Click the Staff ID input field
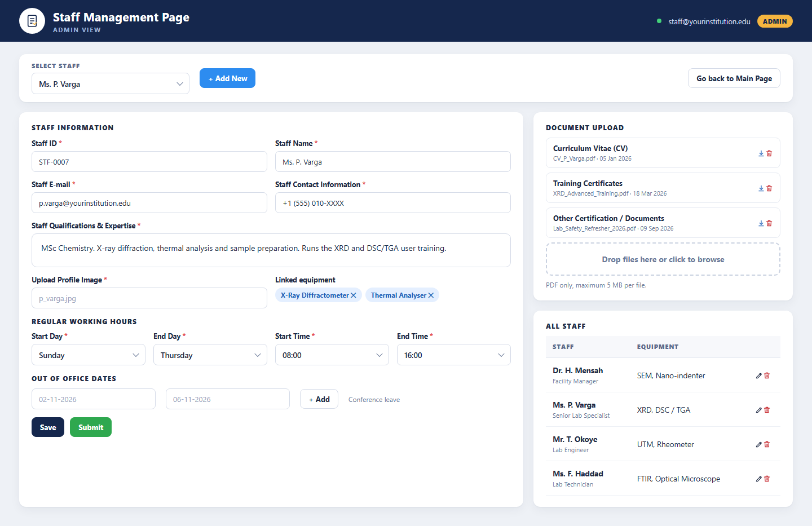This screenshot has height=526, width=812. pos(149,162)
